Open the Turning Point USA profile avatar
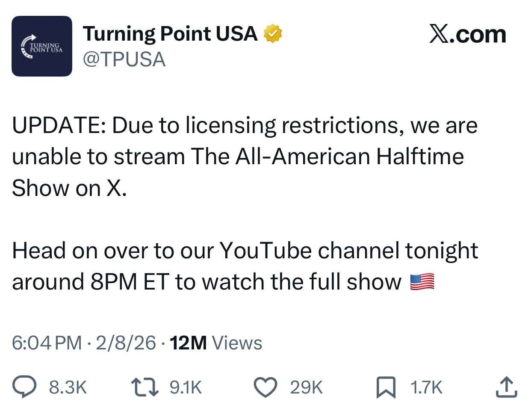Image resolution: width=531 pixels, height=420 pixels. tap(42, 46)
